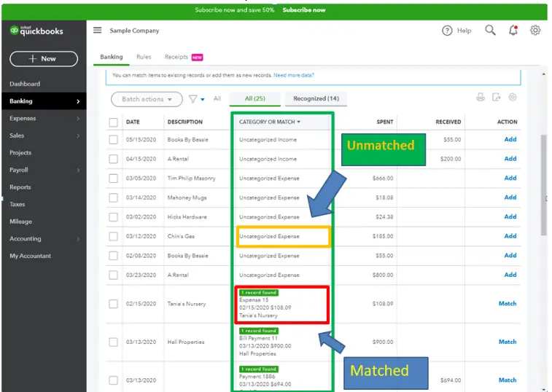Open Projects in sidebar
Image resolution: width=552 pixels, height=392 pixels.
20,153
